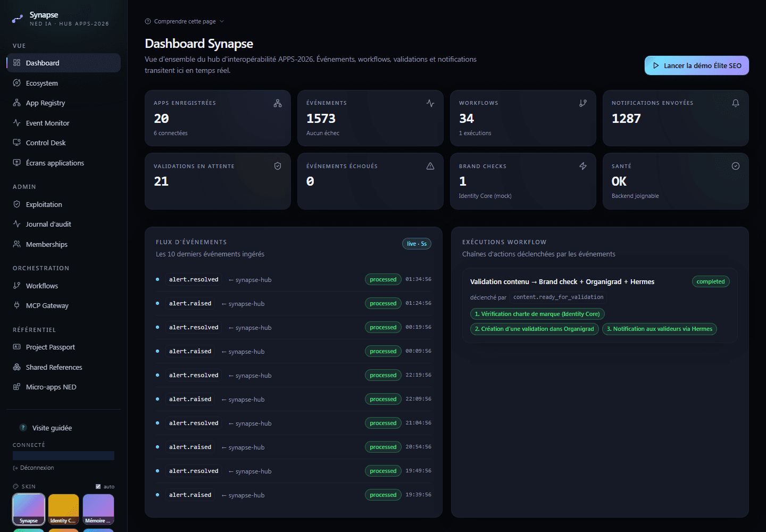Open Event Monitor section
The height and width of the screenshot is (532, 766).
(63, 123)
